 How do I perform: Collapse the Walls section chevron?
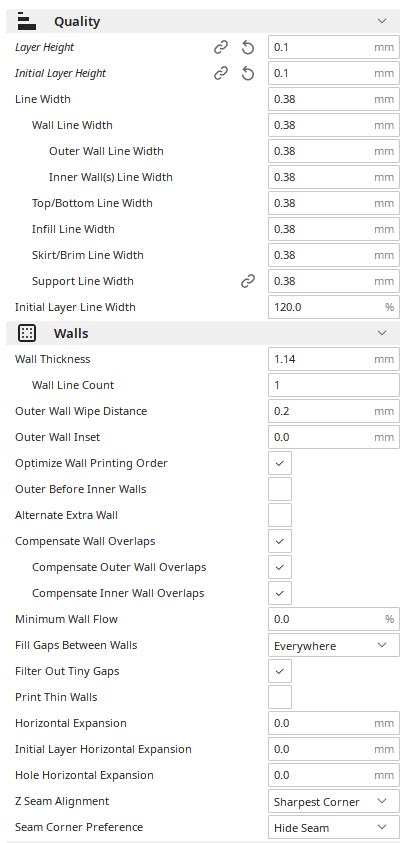pos(382,333)
